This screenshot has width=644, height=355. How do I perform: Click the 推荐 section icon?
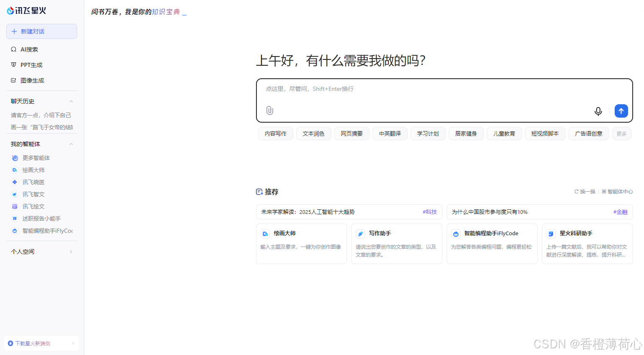(259, 192)
